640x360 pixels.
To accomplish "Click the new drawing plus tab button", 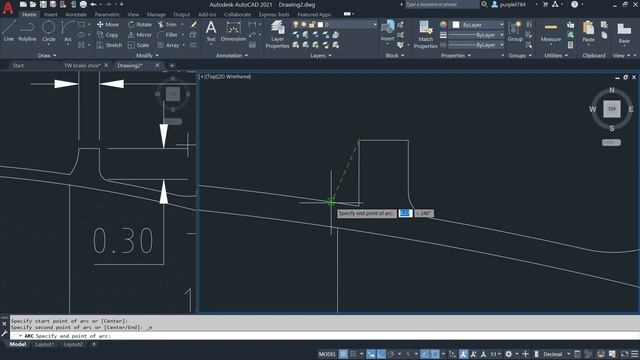I will click(172, 65).
